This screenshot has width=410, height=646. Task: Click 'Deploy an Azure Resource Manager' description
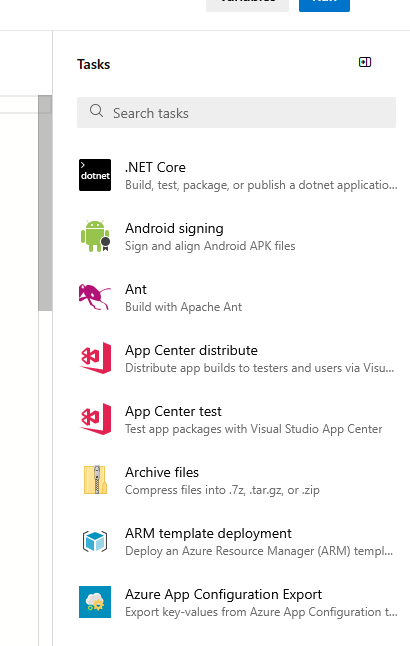[x=259, y=551]
